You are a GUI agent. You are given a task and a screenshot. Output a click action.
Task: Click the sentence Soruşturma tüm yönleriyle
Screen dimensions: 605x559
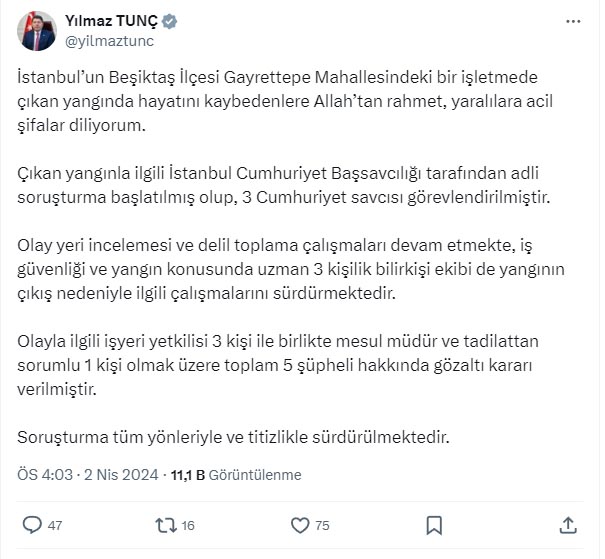tap(233, 437)
